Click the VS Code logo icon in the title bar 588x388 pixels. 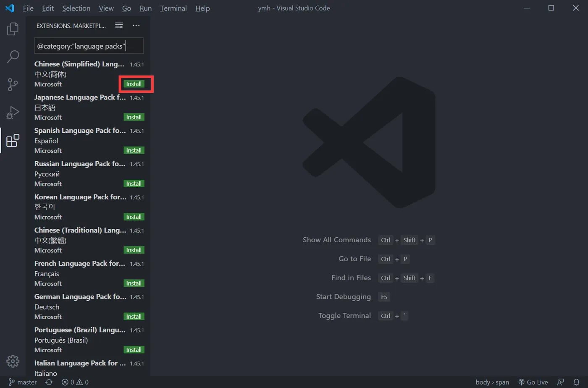click(10, 8)
